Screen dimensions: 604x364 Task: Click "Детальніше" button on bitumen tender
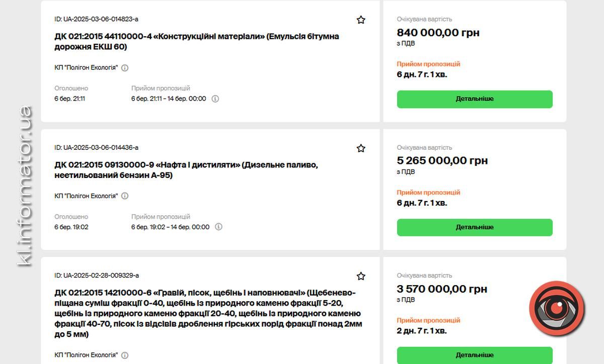tap(475, 99)
